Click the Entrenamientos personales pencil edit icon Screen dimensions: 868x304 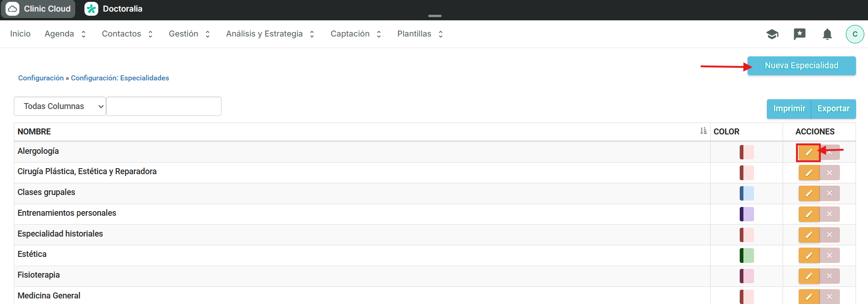coord(808,214)
